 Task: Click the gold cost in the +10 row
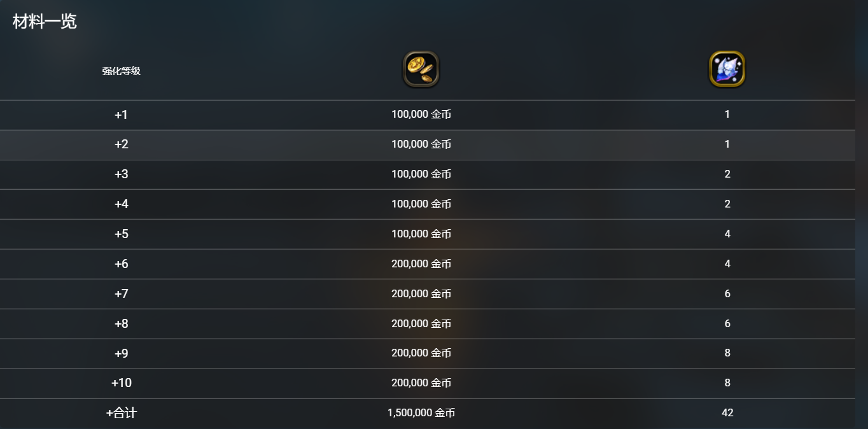(421, 383)
